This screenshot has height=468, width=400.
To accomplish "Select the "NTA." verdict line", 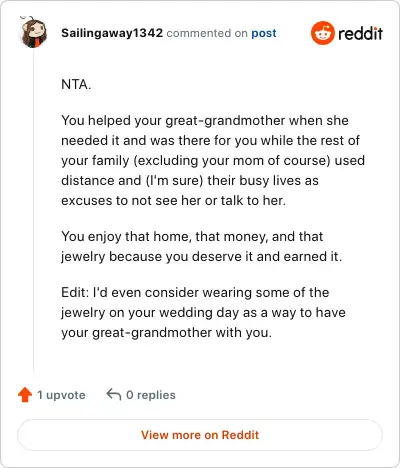I will click(x=76, y=84).
